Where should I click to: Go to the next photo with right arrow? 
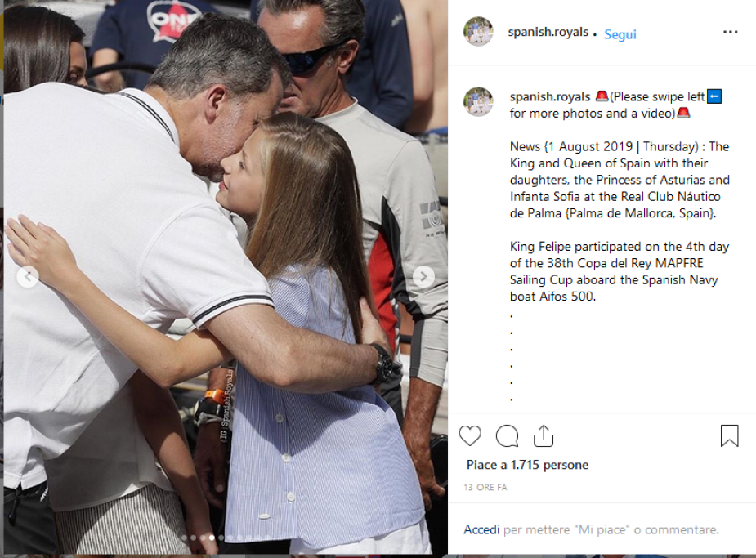point(423,277)
